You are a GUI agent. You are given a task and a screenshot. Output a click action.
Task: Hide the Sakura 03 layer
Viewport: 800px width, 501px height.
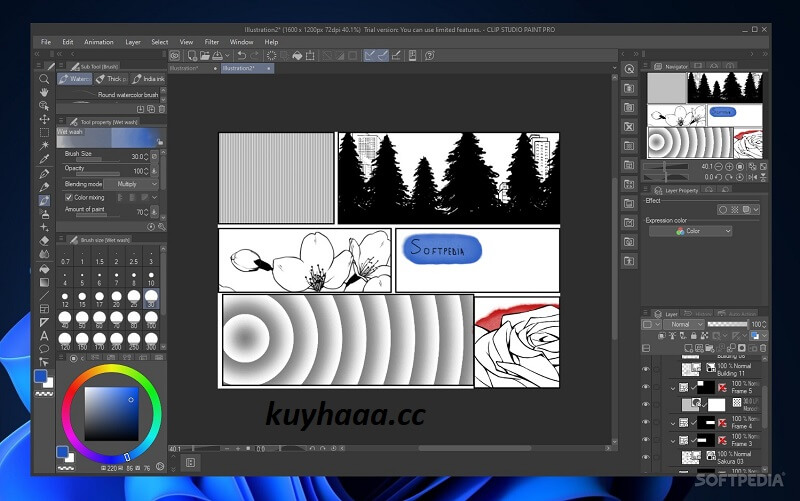(x=646, y=458)
